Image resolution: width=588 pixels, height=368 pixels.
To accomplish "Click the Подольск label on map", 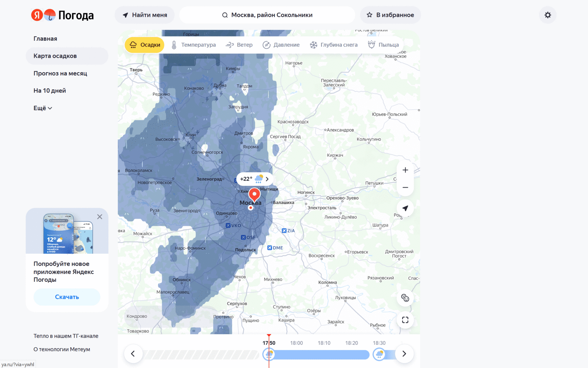I will (246, 250).
